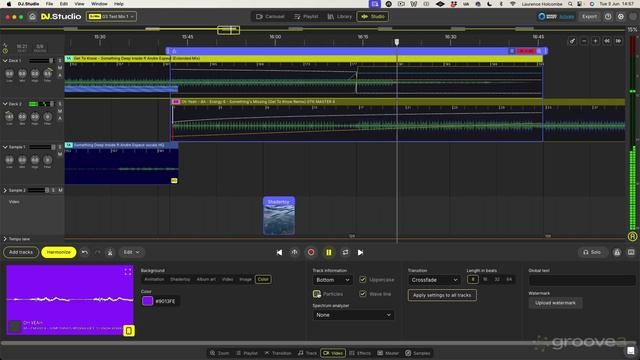
Task: Click the Deck 2 Low EQ knob
Action: coord(9,117)
